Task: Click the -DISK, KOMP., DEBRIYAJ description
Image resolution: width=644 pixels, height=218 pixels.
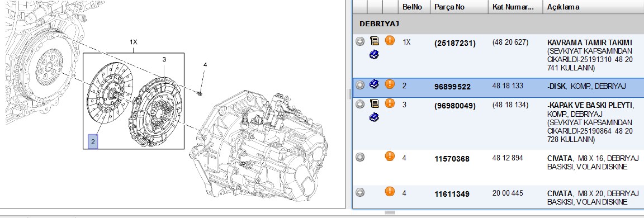Action: point(586,86)
